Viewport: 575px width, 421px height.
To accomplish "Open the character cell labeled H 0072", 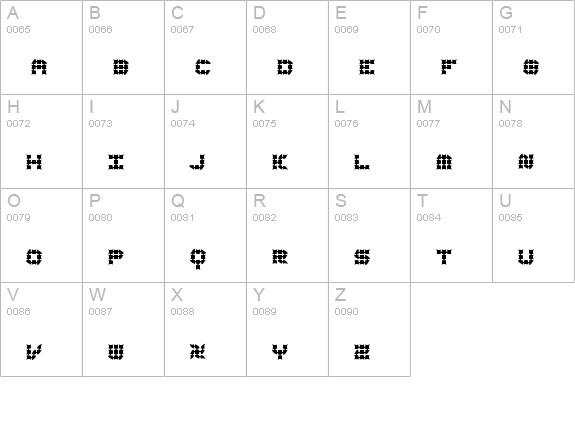I will pos(41,142).
